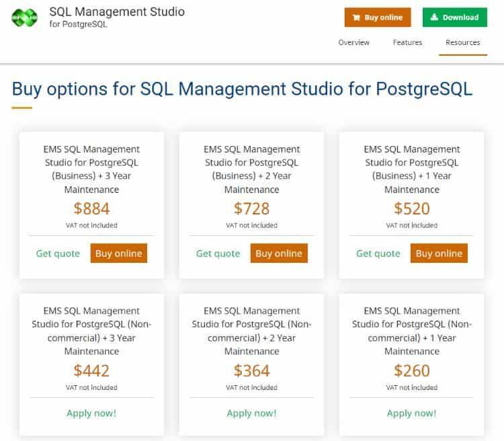Click the $884 price in first card
Viewport: 504px width, 441px height.
coord(91,208)
